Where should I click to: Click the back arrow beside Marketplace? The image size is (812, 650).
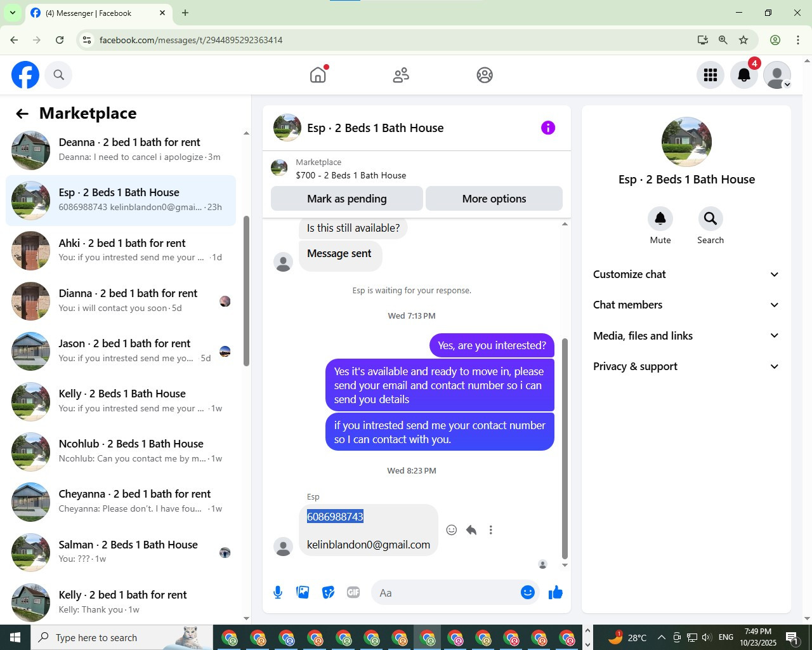pyautogui.click(x=22, y=114)
